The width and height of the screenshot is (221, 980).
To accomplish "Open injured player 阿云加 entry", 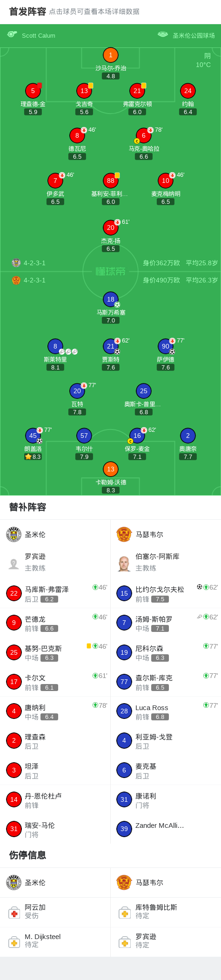I will click(x=55, y=911).
